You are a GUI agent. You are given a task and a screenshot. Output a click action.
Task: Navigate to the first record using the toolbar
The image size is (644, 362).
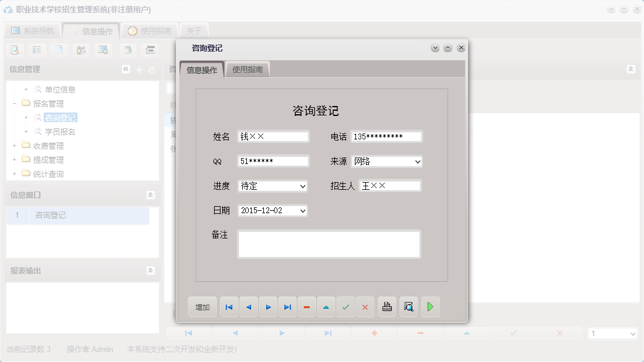[229, 306]
